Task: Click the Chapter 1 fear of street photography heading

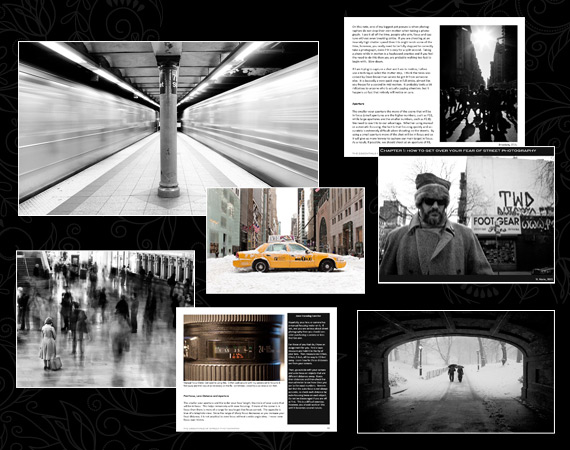Action: [x=457, y=150]
